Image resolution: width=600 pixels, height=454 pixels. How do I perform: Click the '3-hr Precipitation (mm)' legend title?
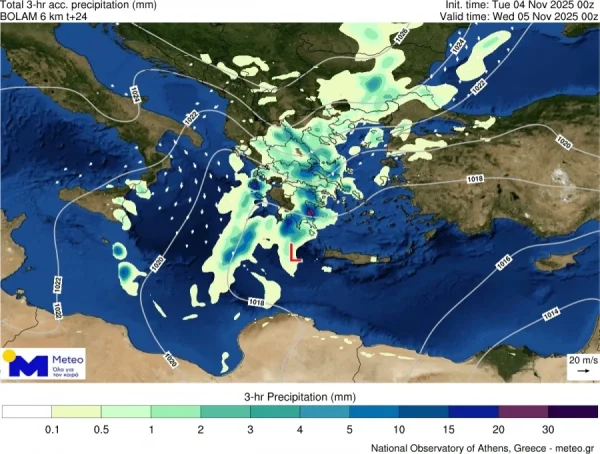tap(299, 396)
